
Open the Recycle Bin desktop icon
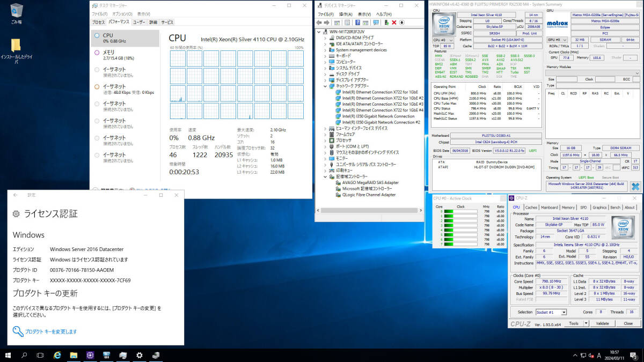pos(16,13)
